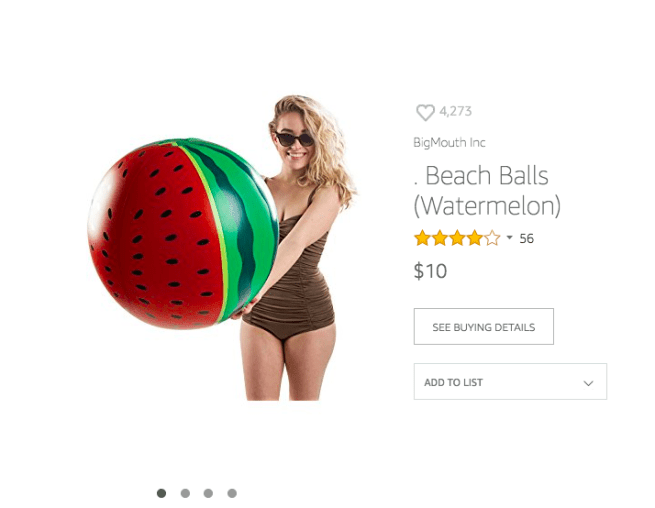Click the chevron inside Add to List
Image resolution: width=655 pixels, height=508 pixels.
[x=589, y=383]
